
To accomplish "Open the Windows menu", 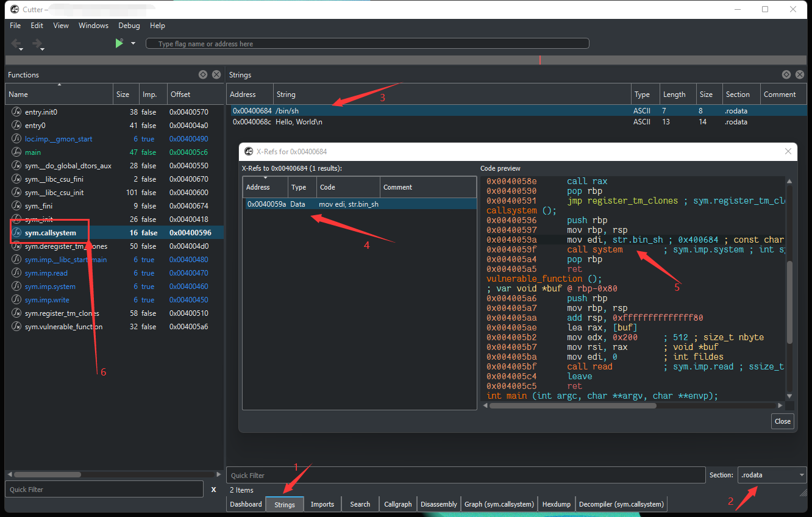I will [93, 26].
